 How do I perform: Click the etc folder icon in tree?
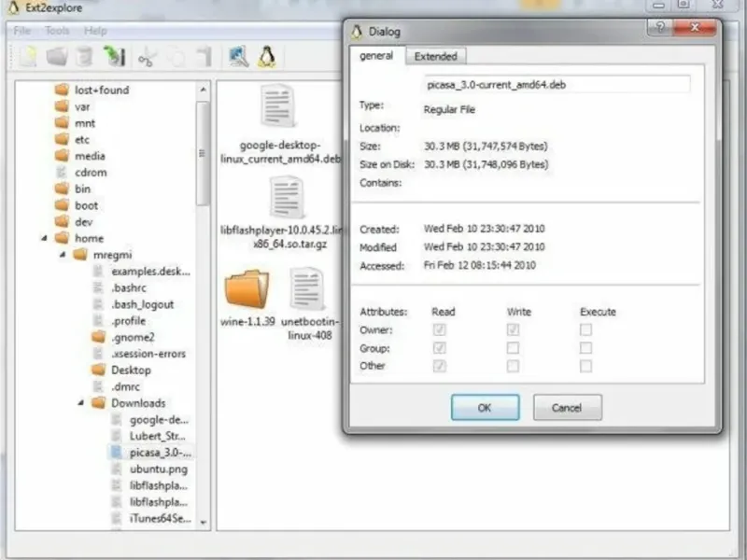tap(62, 139)
